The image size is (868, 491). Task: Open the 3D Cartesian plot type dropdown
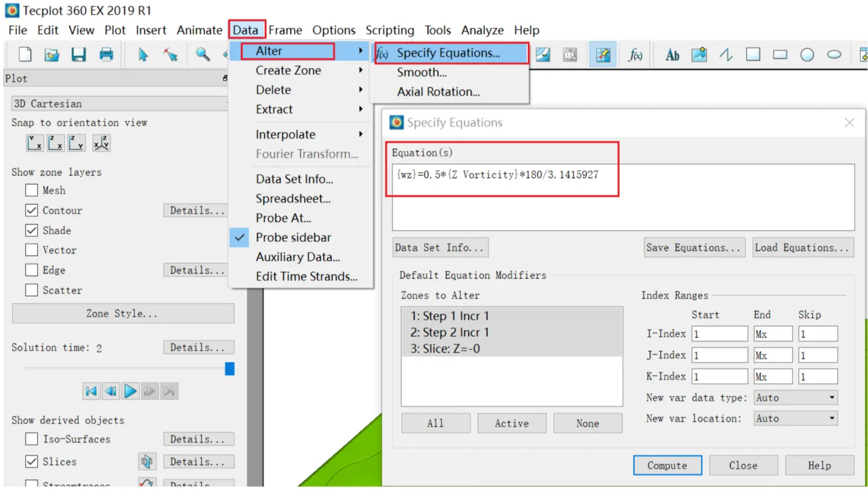coord(120,104)
